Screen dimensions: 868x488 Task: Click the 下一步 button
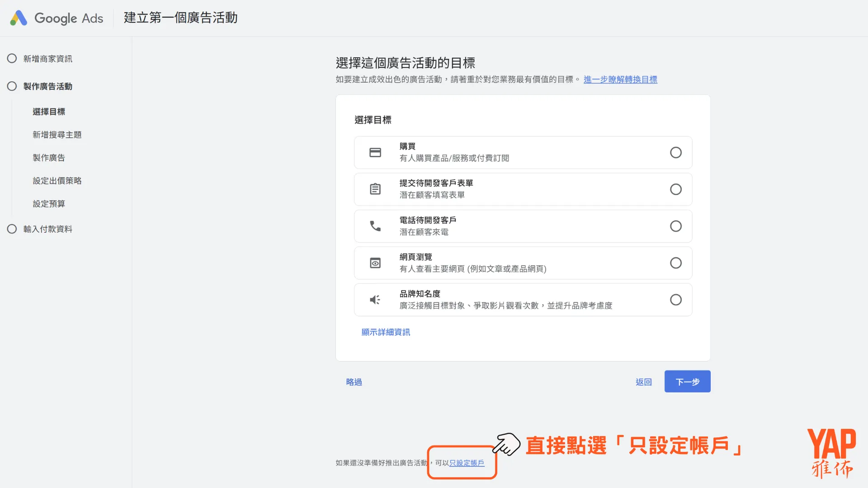pos(687,381)
